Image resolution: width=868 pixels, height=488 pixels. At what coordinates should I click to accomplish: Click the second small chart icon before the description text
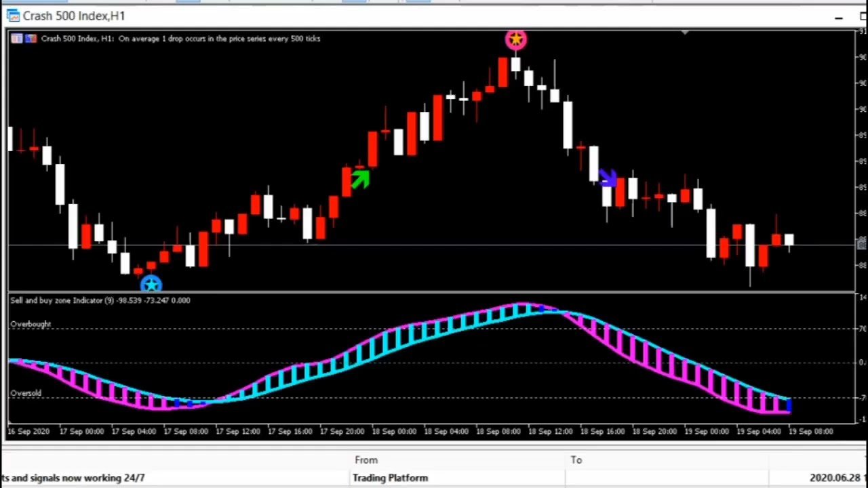(x=31, y=39)
